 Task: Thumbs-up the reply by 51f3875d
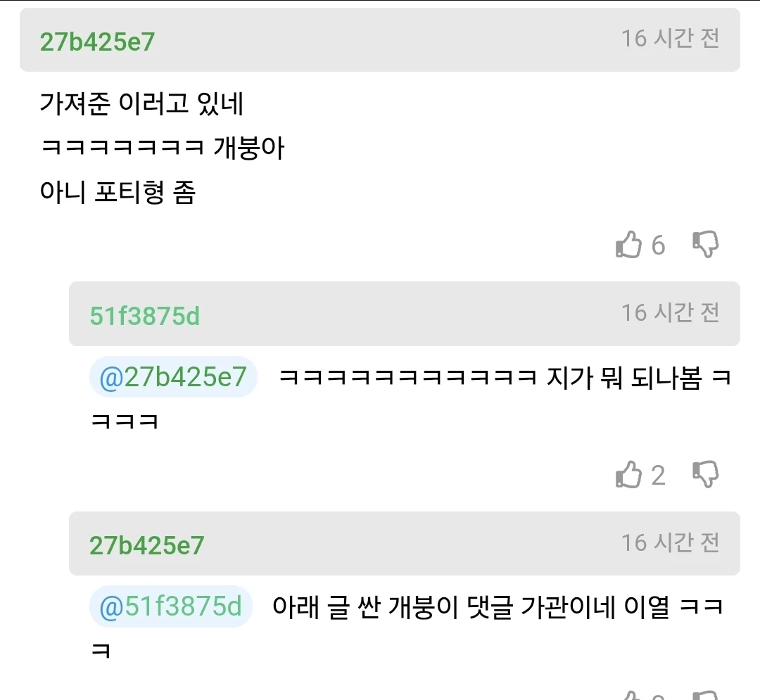(628, 475)
